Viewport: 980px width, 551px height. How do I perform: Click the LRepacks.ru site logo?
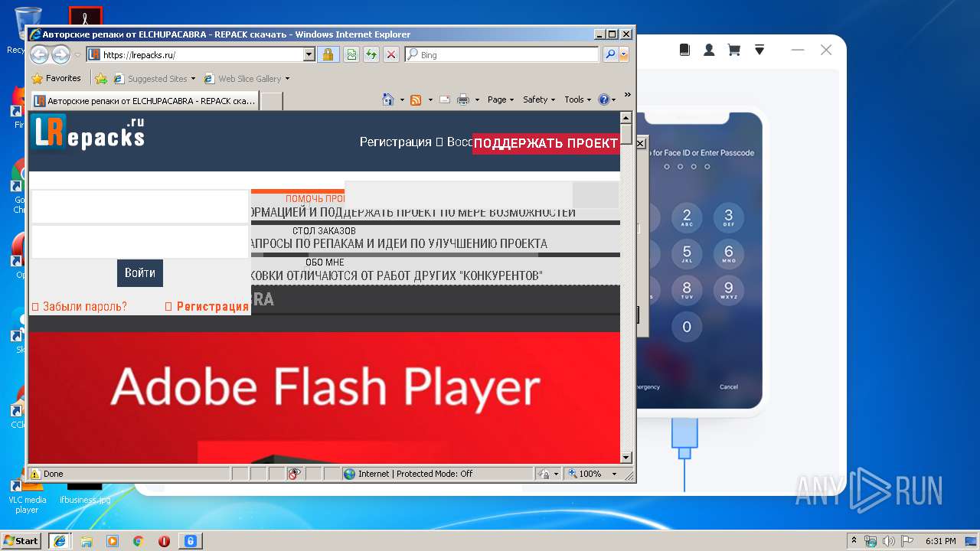(x=89, y=132)
